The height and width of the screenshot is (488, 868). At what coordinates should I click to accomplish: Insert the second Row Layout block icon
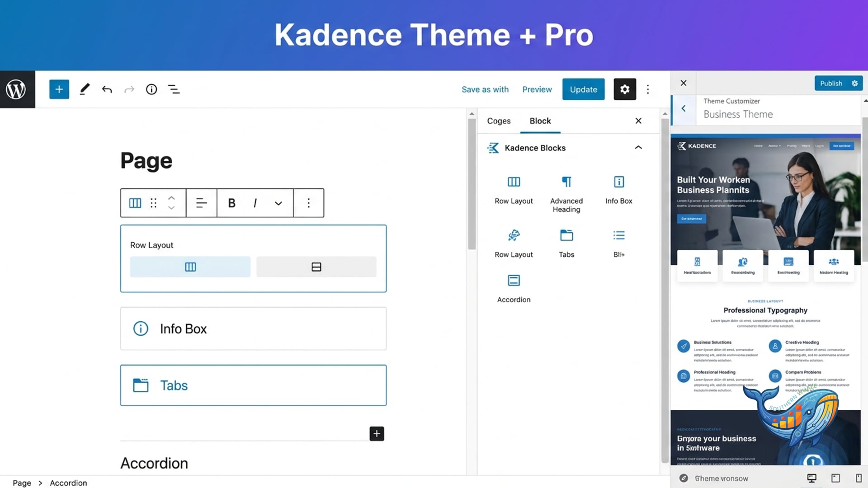pyautogui.click(x=514, y=235)
